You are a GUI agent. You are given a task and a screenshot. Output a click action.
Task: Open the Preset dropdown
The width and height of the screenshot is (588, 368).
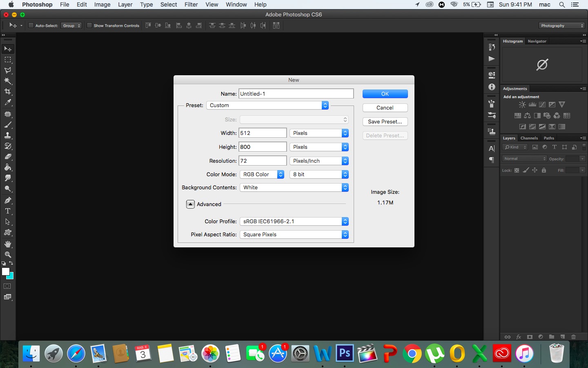(267, 105)
